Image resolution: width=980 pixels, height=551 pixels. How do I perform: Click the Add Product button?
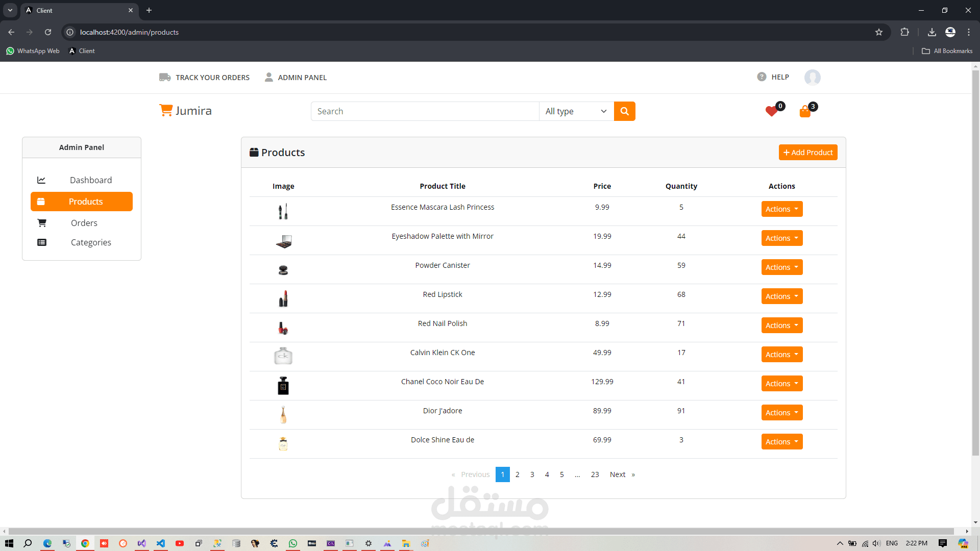[x=807, y=153]
